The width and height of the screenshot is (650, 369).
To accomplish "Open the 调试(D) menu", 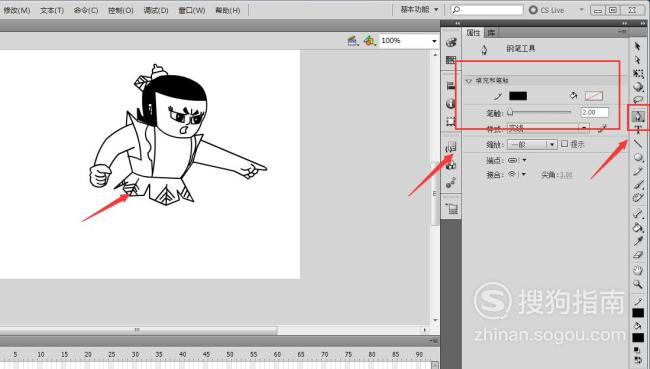I will click(x=156, y=10).
